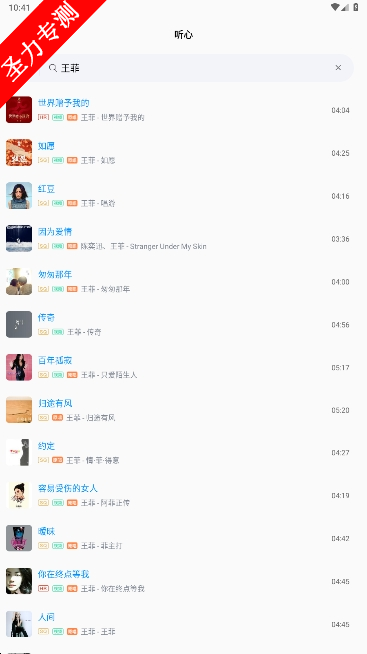Tap the album cover for 人间
The height and width of the screenshot is (654, 367).
19,624
